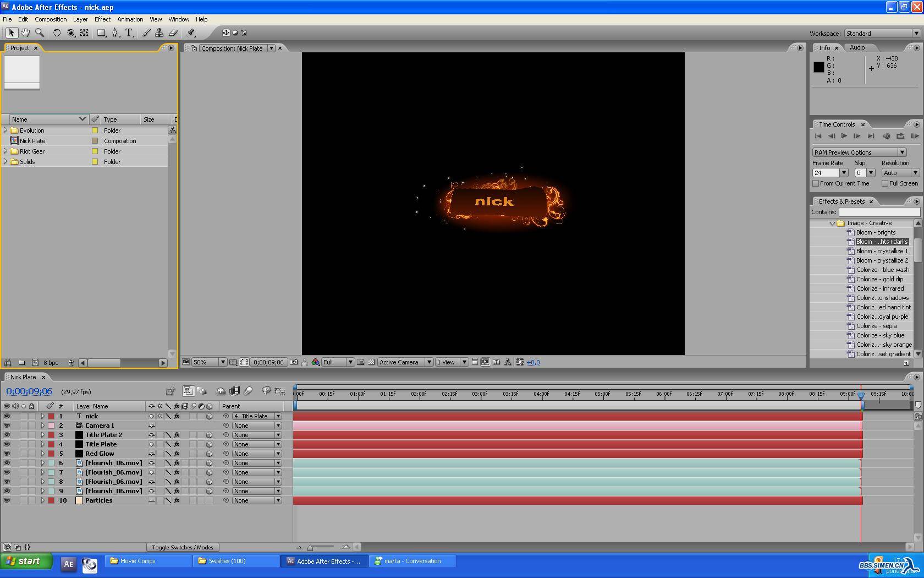Check the Full Screen box
This screenshot has width=924, height=578.
click(885, 183)
